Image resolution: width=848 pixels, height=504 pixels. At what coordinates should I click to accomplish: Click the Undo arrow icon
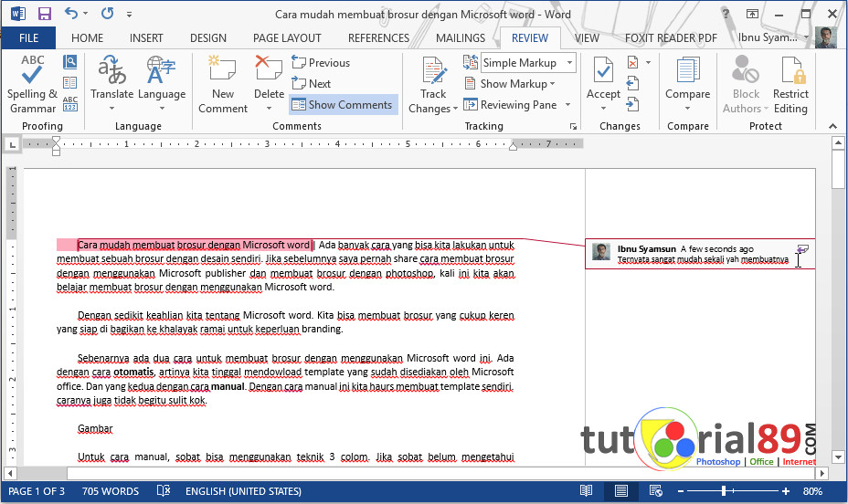(71, 13)
